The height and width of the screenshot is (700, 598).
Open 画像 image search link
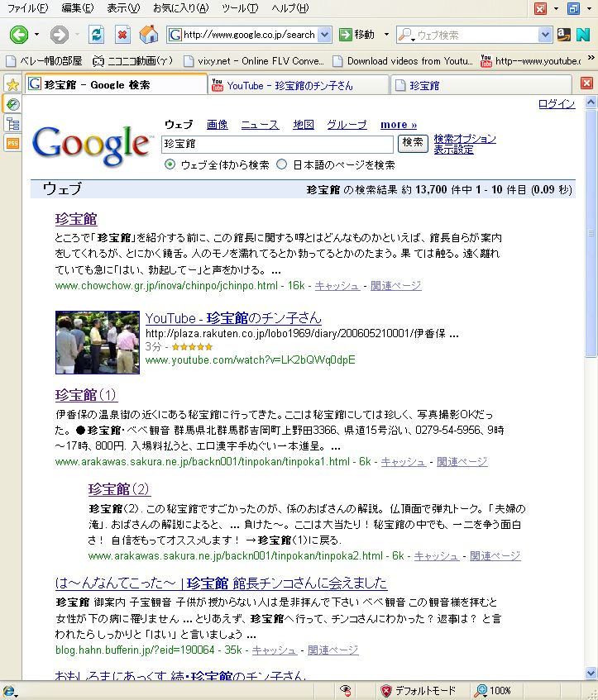(x=218, y=125)
